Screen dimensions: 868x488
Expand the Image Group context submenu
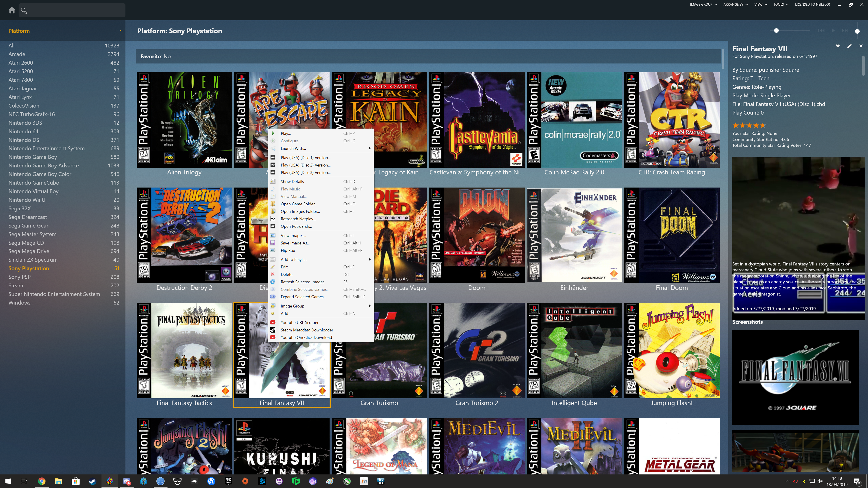[x=321, y=306]
